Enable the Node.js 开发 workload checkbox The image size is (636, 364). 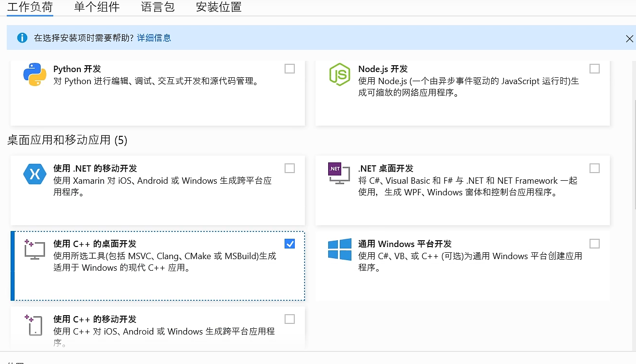[594, 69]
